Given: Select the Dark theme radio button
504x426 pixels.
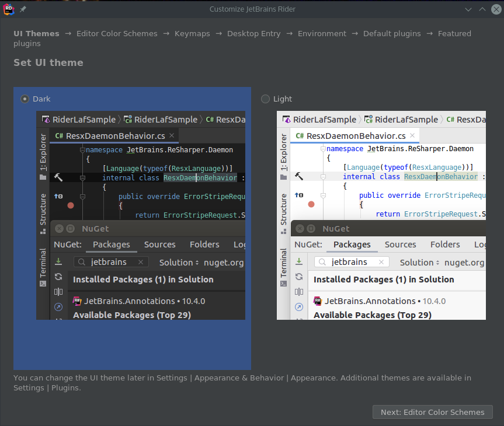Looking at the screenshot, I should click(25, 99).
